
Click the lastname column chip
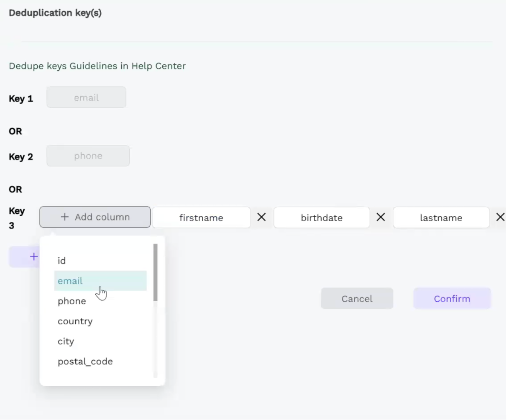[441, 218]
